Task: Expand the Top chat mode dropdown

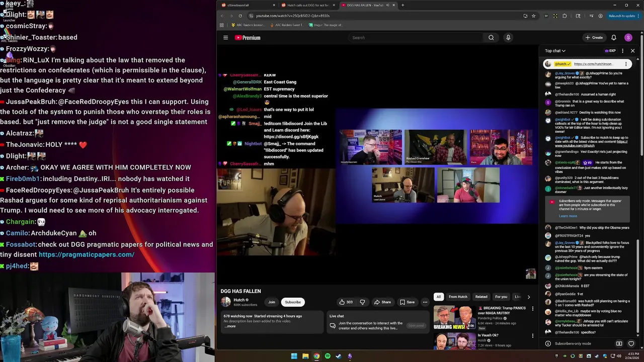Action: [555, 51]
